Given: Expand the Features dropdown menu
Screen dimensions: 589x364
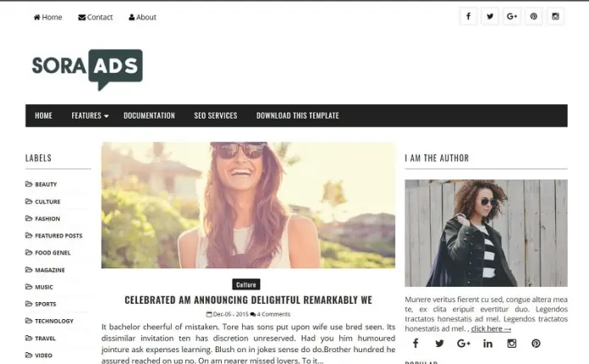Looking at the screenshot, I should tap(90, 116).
